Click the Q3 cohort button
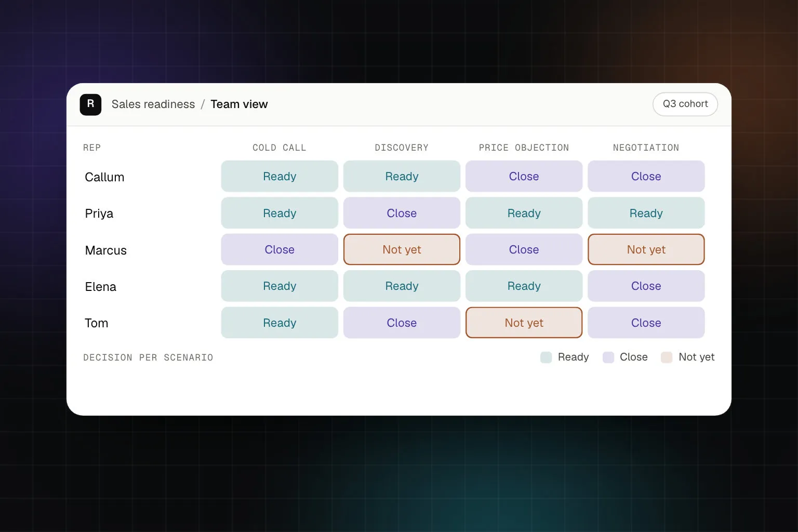 pyautogui.click(x=685, y=104)
